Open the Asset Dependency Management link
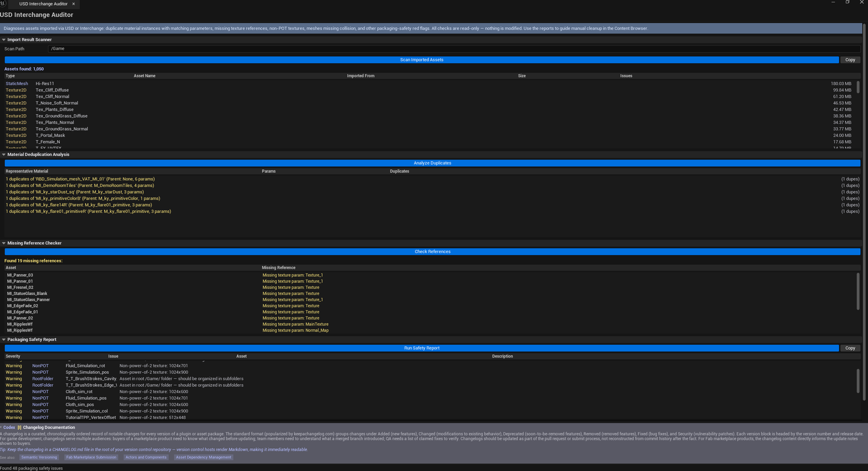The image size is (868, 471). [x=203, y=457]
